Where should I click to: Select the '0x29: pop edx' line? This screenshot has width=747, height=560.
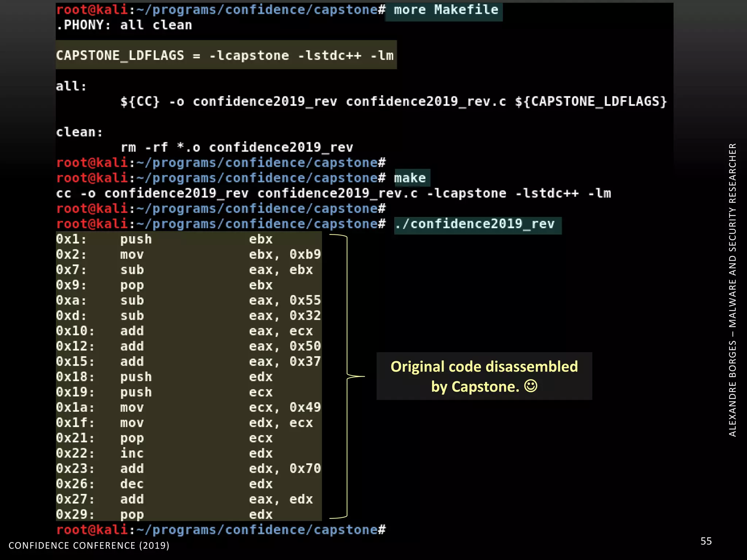[165, 515]
